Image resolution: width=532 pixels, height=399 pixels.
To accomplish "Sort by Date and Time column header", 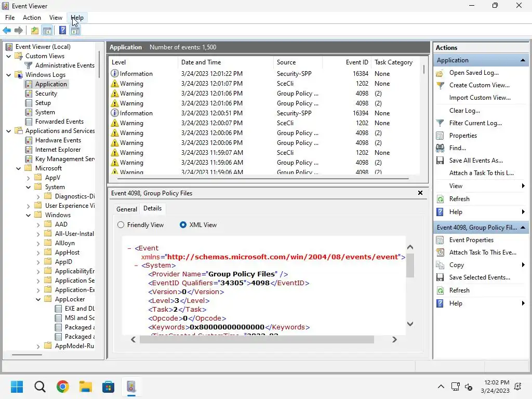I will [x=225, y=62].
